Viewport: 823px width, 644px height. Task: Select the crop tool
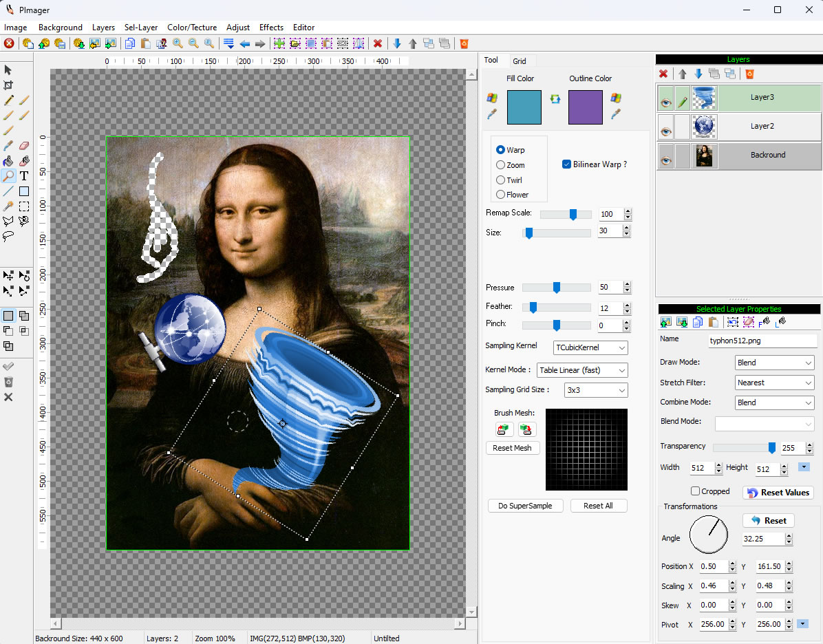point(8,85)
